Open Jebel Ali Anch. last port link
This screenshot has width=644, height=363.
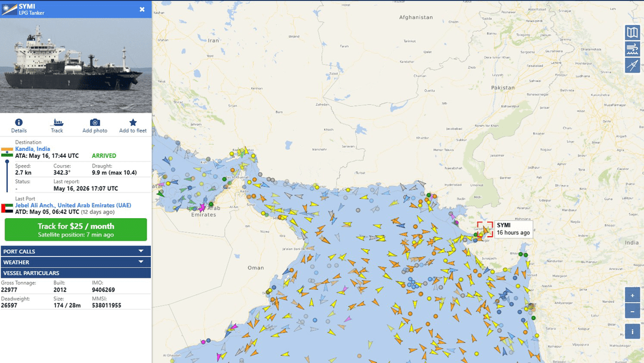[x=73, y=205]
